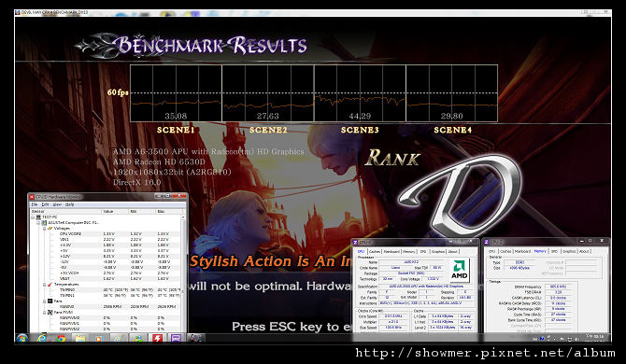Open the Help menu in HWMonitor

69,204
